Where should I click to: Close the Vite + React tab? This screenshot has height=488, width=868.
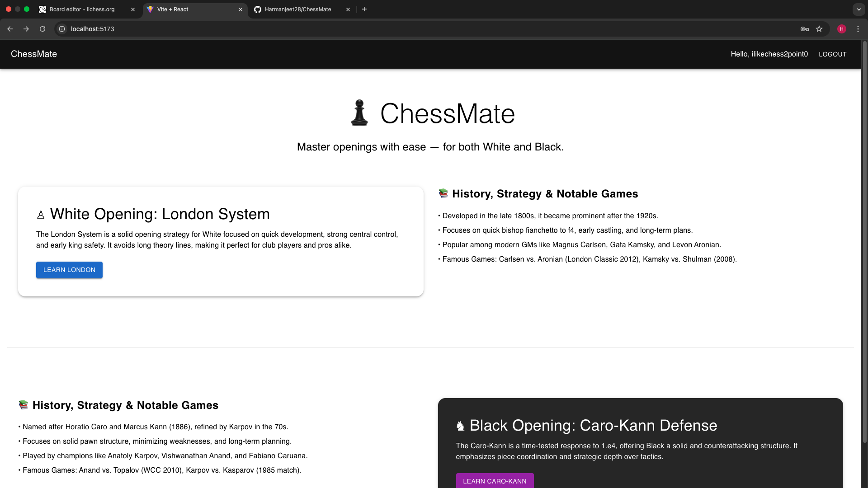[241, 9]
